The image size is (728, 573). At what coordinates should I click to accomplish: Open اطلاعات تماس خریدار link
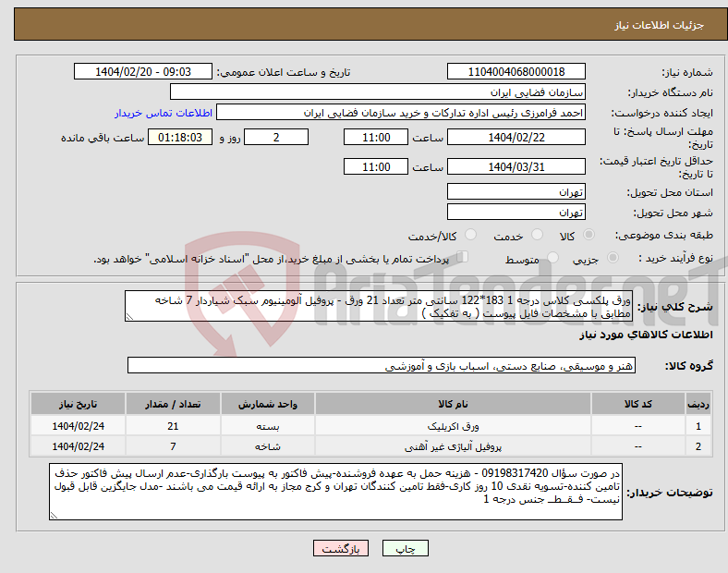pyautogui.click(x=164, y=113)
